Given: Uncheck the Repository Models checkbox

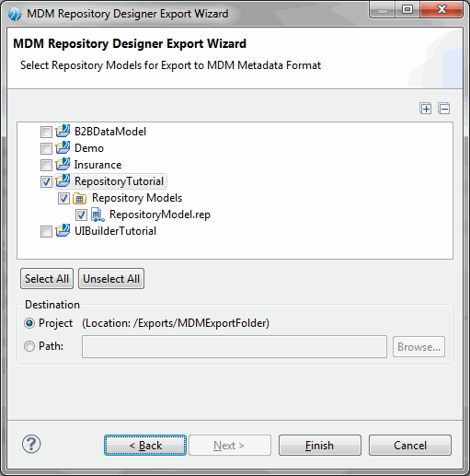Looking at the screenshot, I should click(x=63, y=199).
